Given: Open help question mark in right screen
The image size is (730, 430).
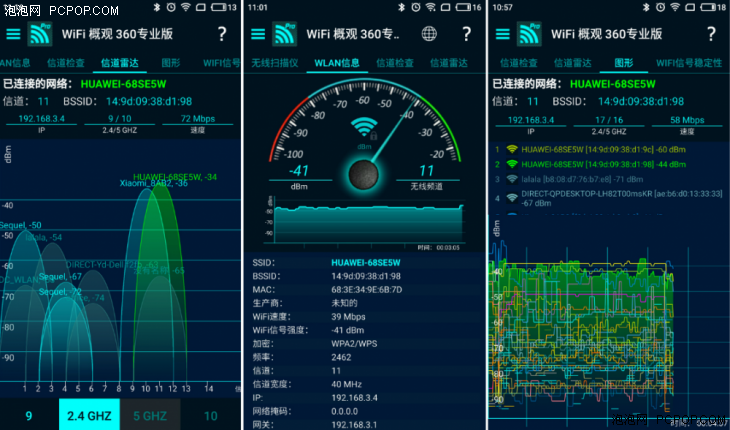Looking at the screenshot, I should point(711,34).
